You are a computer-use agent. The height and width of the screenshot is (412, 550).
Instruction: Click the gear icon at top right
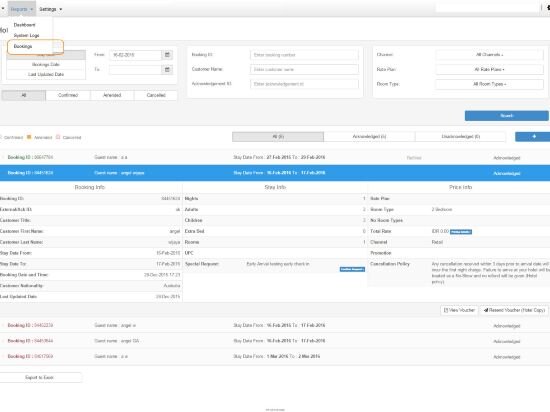[548, 8]
